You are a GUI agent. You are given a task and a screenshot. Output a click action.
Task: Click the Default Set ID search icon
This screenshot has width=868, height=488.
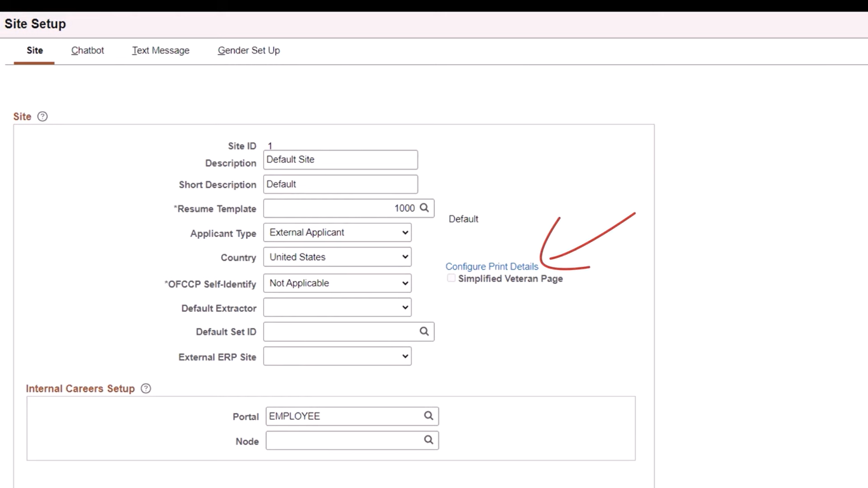click(x=424, y=331)
